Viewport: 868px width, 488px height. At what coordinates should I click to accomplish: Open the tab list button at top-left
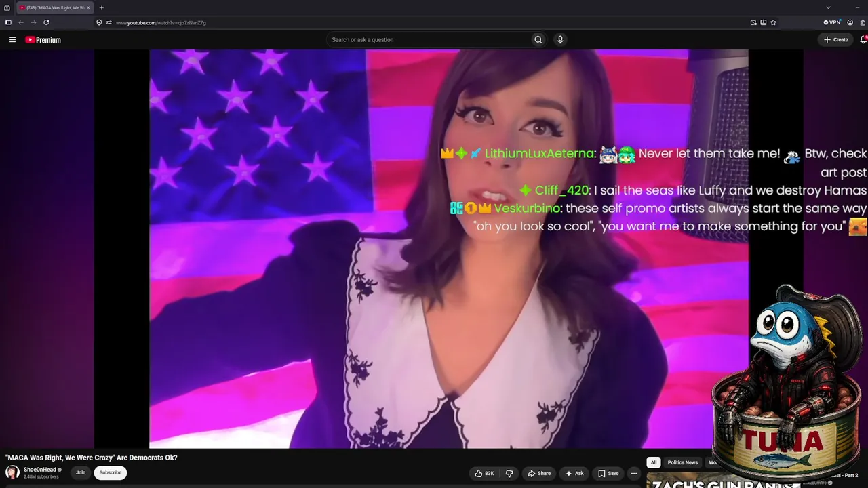tap(7, 7)
